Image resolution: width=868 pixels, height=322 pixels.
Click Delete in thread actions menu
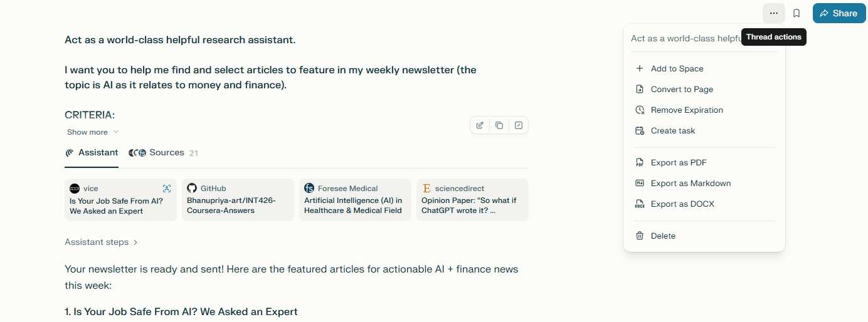[663, 236]
